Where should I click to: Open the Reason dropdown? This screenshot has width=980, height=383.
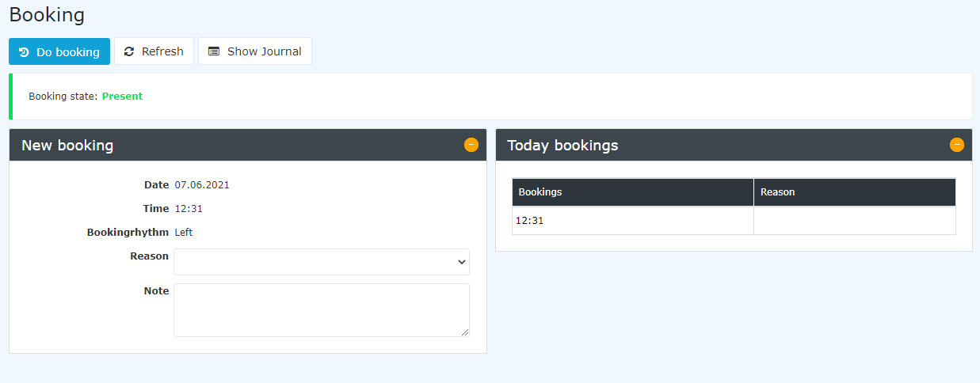[x=322, y=262]
